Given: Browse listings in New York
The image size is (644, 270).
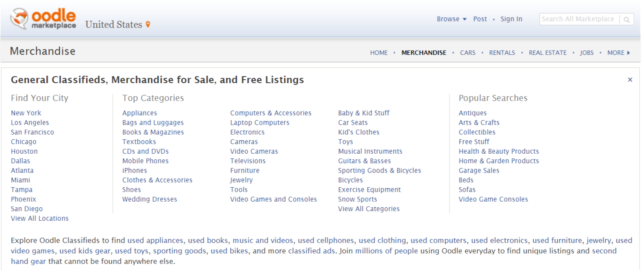Looking at the screenshot, I should 26,113.
